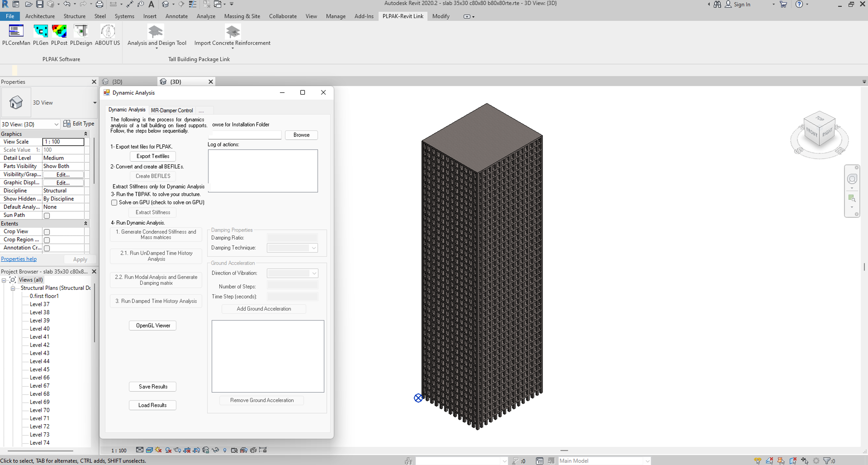This screenshot has width=868, height=465.
Task: Click the Save Results button
Action: 153,387
